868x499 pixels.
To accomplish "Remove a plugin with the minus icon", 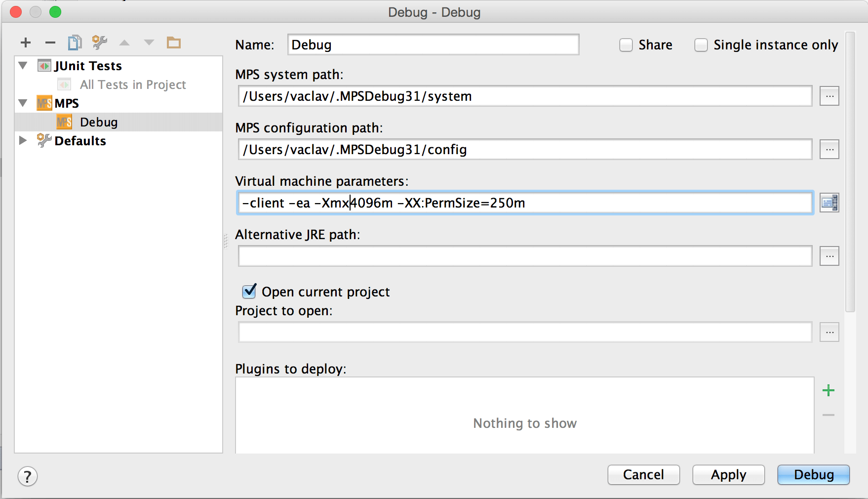I will click(x=829, y=415).
